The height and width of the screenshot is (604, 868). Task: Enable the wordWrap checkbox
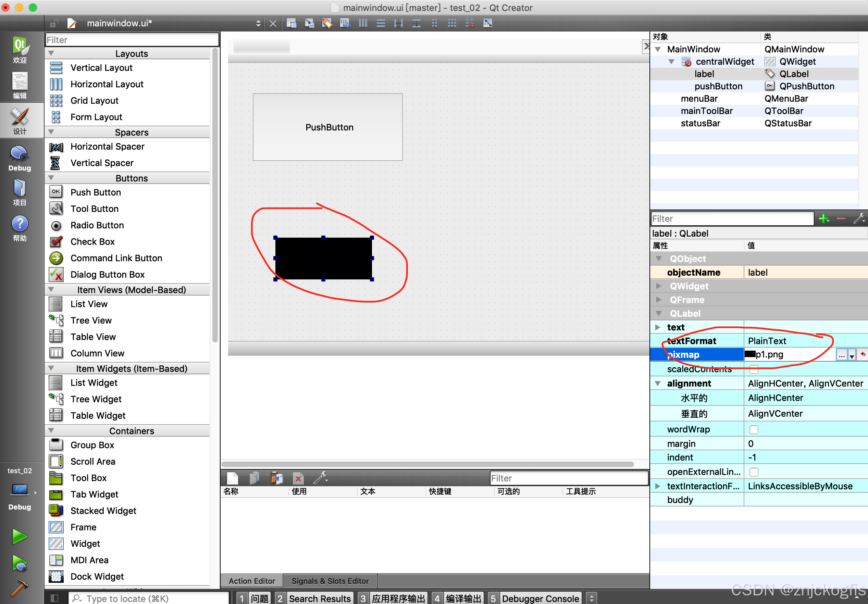[754, 429]
